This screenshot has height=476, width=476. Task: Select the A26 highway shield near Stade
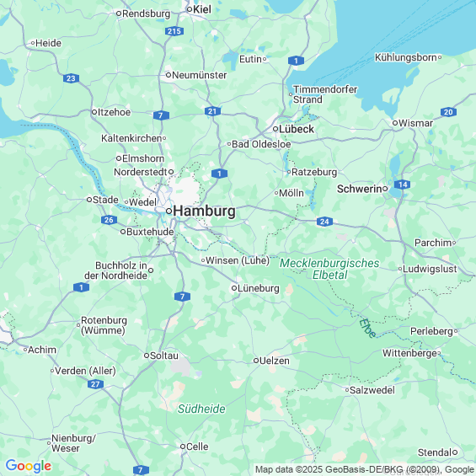click(109, 220)
